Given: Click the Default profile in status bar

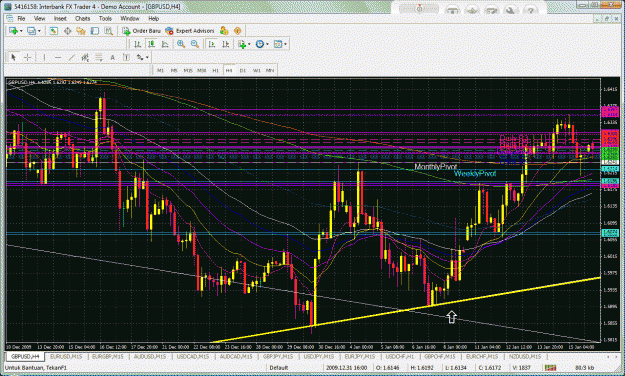Looking at the screenshot, I should pyautogui.click(x=278, y=368).
